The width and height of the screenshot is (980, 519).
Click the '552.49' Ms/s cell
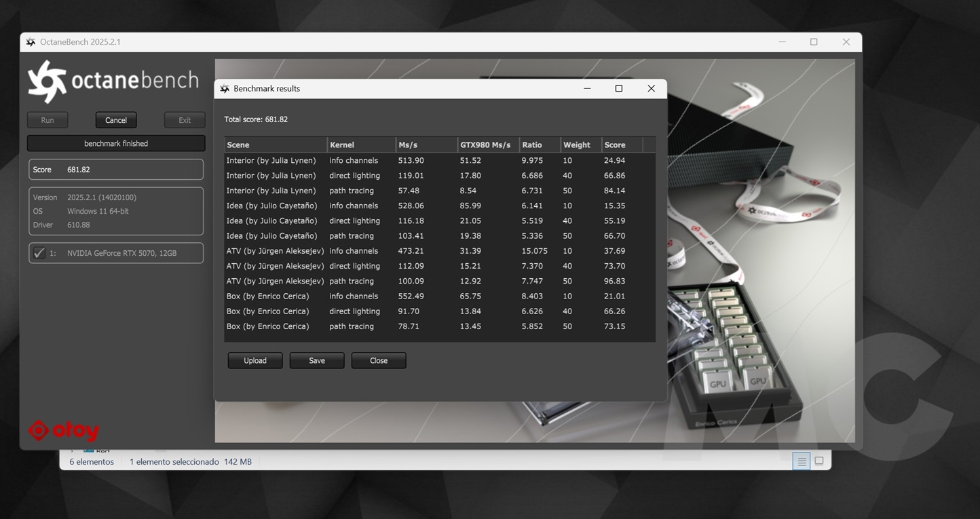click(411, 296)
